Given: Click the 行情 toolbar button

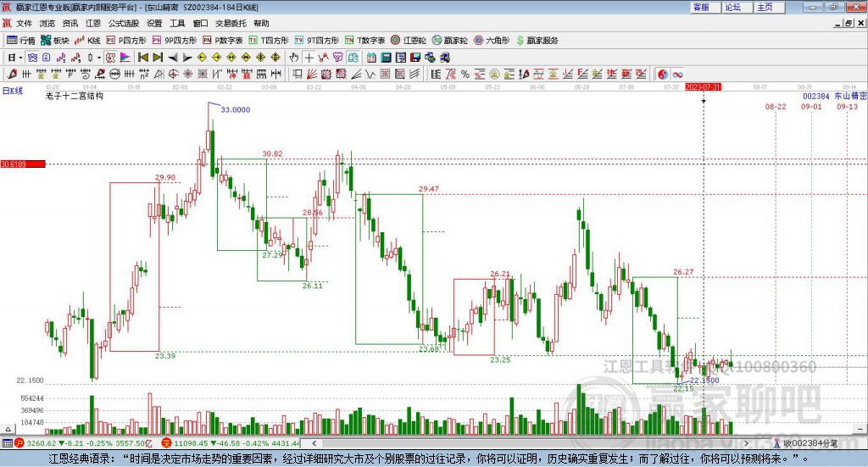Looking at the screenshot, I should coord(21,41).
